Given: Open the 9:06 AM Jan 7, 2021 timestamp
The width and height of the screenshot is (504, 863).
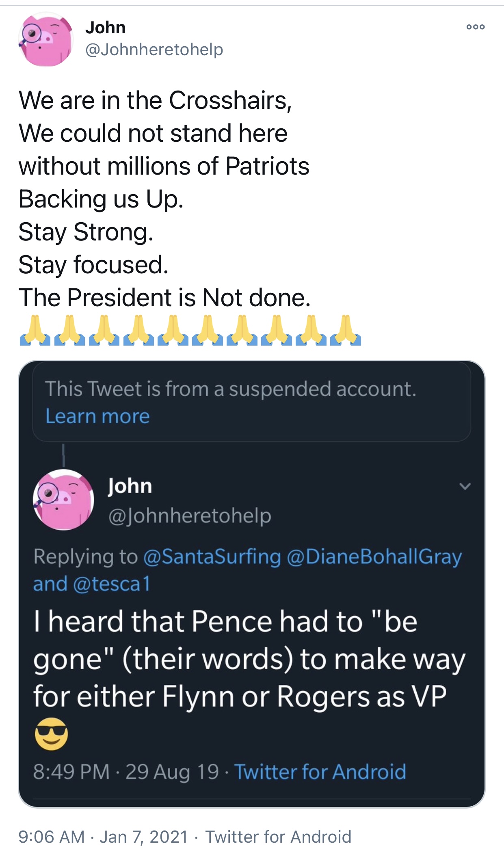Looking at the screenshot, I should point(103,837).
